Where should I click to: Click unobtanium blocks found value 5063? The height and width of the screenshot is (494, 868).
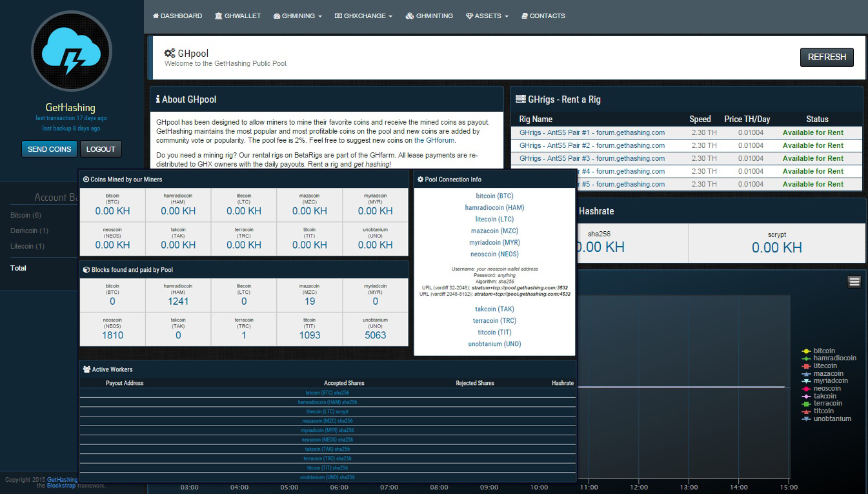(375, 335)
